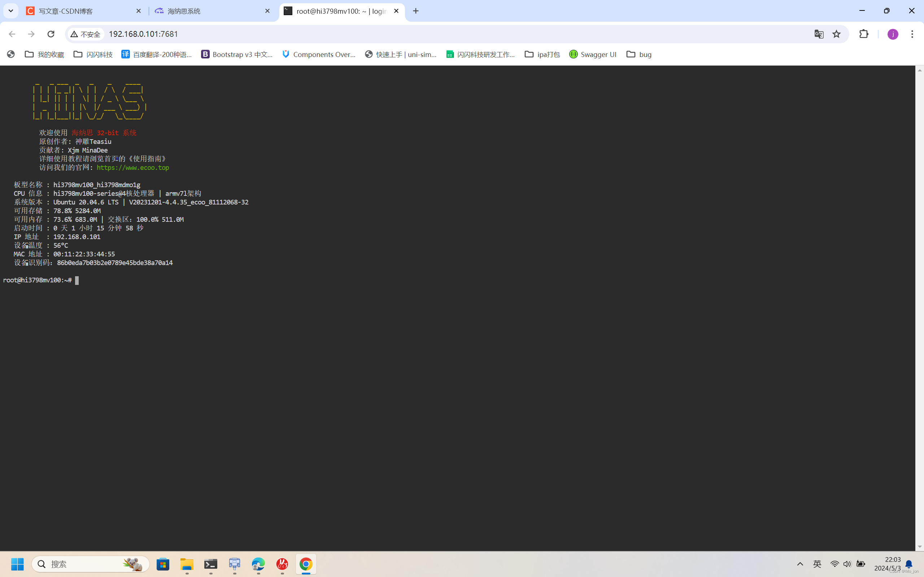Viewport: 924px width, 577px height.
Task: Reload the current page
Action: pos(51,34)
